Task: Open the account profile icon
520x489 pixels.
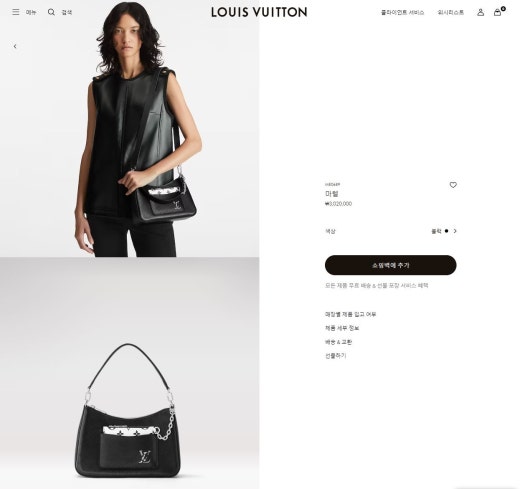Action: [x=480, y=12]
